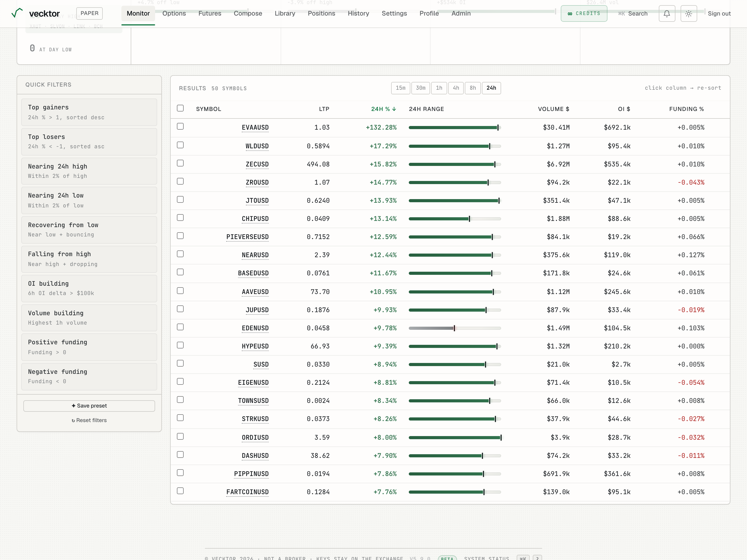Toggle theme with the sun icon

click(689, 13)
